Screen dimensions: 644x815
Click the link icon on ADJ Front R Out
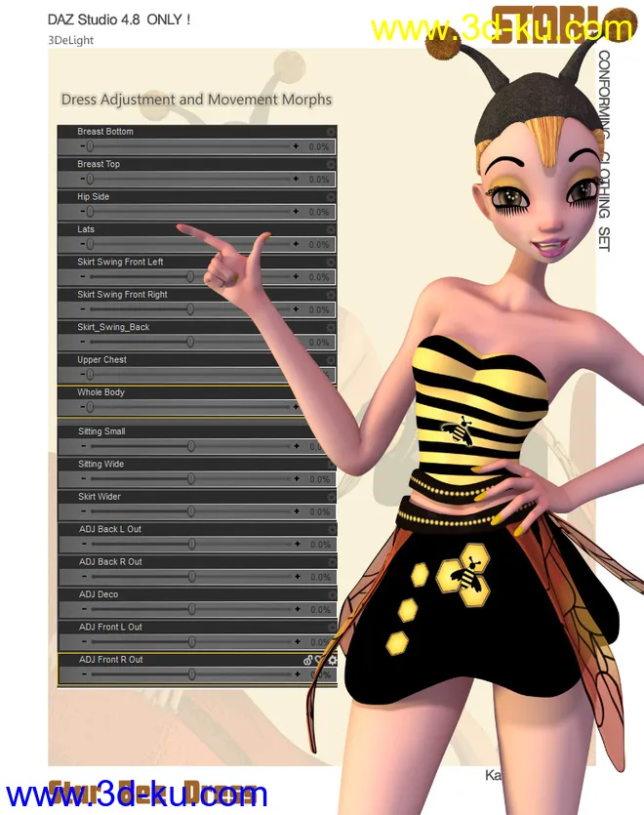(308, 660)
